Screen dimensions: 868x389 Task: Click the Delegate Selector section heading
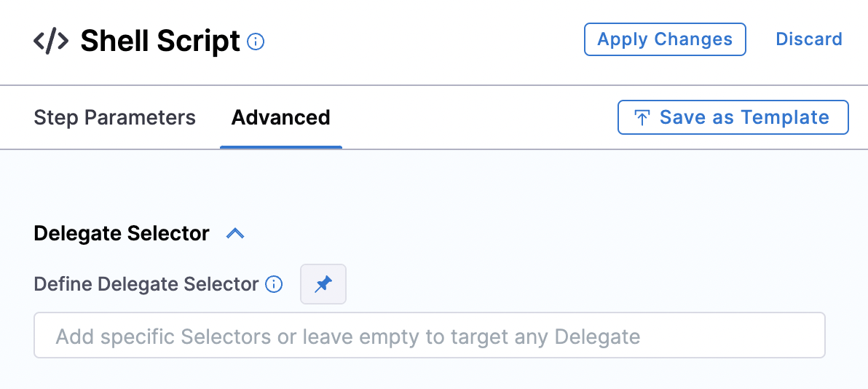(122, 234)
